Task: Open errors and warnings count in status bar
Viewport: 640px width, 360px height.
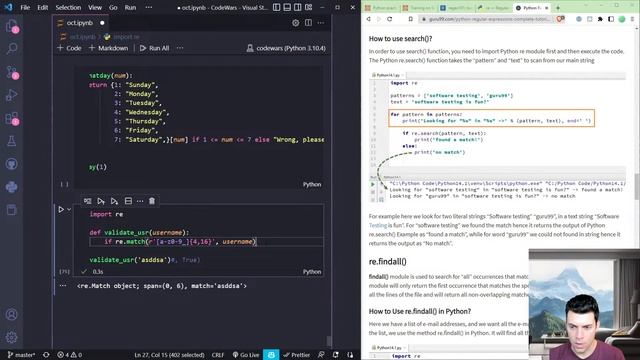Action: coord(69,355)
